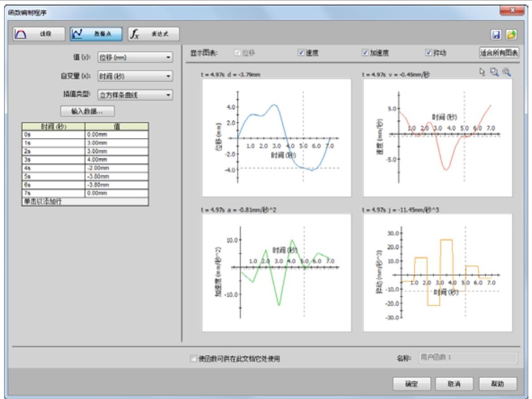532x399 pixels.
Task: Switch to the 线段 segments tab
Action: coord(39,34)
